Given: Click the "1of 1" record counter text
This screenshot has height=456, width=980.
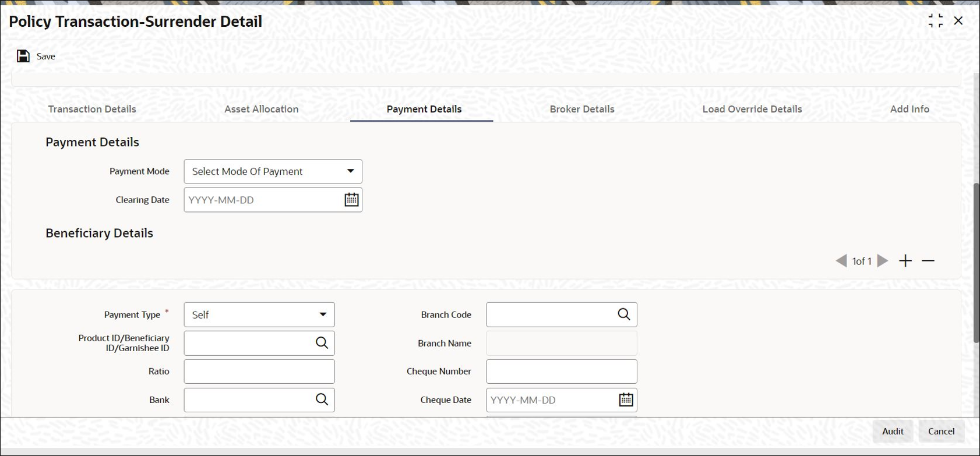Looking at the screenshot, I should 862,261.
